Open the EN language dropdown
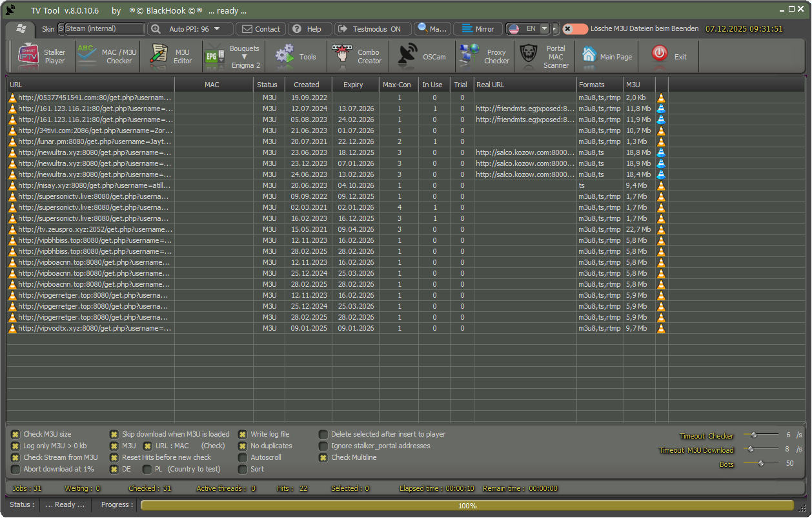This screenshot has height=518, width=812. [x=544, y=29]
